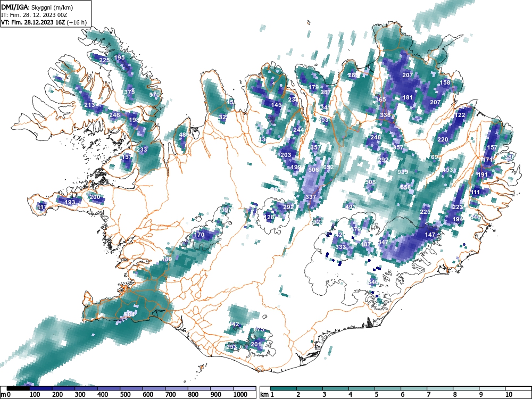Click the visibility value '939' on the map
The image size is (532, 399).
[x=403, y=172]
